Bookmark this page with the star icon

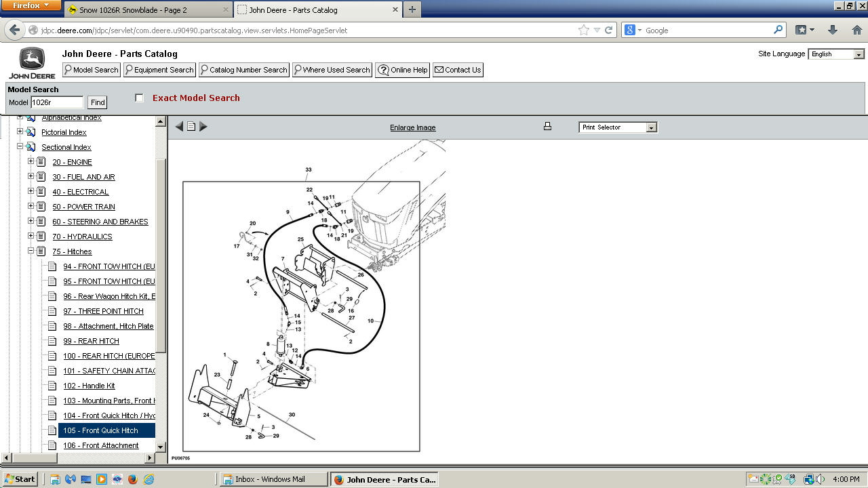coord(583,30)
